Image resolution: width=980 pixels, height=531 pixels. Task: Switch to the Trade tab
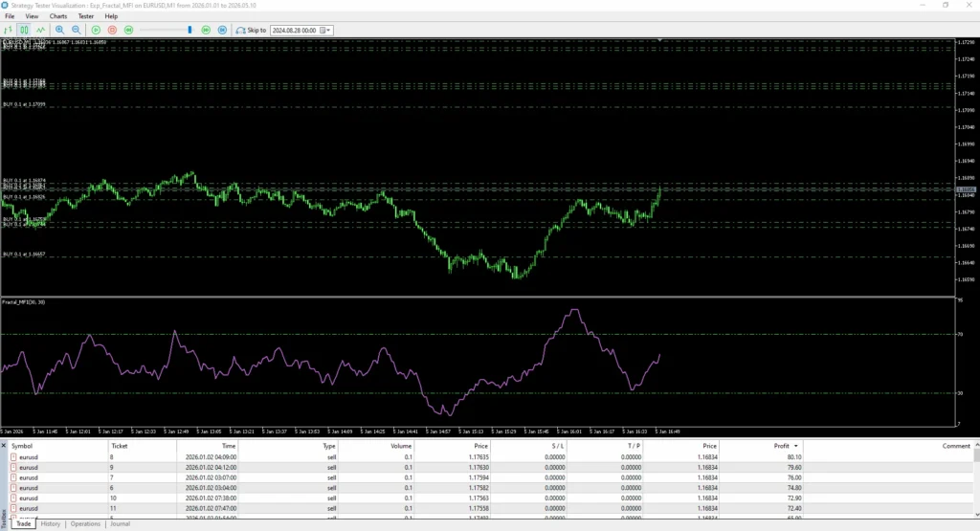pyautogui.click(x=23, y=524)
